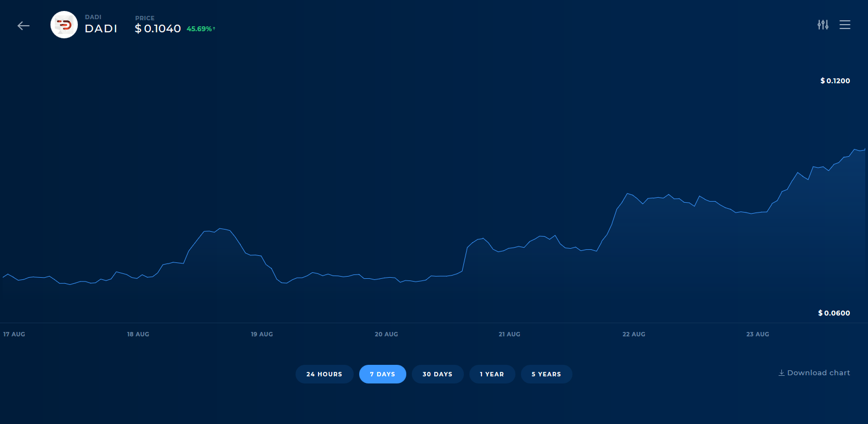Click the download icon beside Download chart
The image size is (868, 424).
tap(781, 373)
